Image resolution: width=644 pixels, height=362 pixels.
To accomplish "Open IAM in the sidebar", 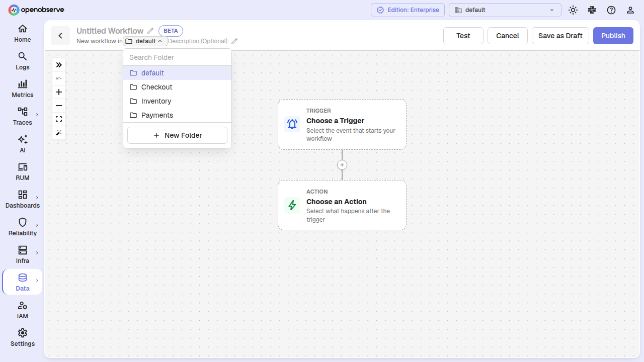I will click(22, 310).
